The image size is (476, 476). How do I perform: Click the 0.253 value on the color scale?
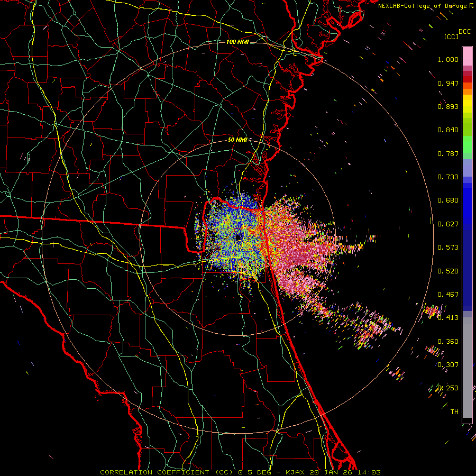pos(448,388)
